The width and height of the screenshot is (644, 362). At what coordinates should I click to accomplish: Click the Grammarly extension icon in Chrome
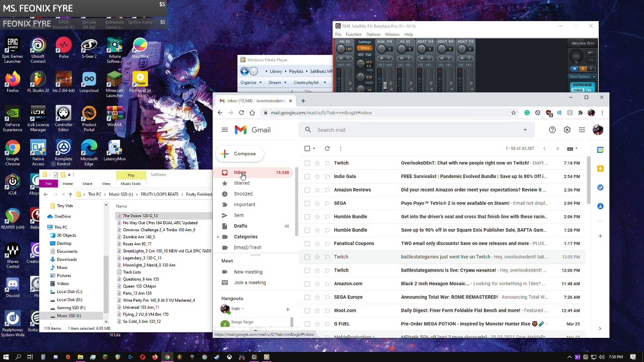pos(527,113)
